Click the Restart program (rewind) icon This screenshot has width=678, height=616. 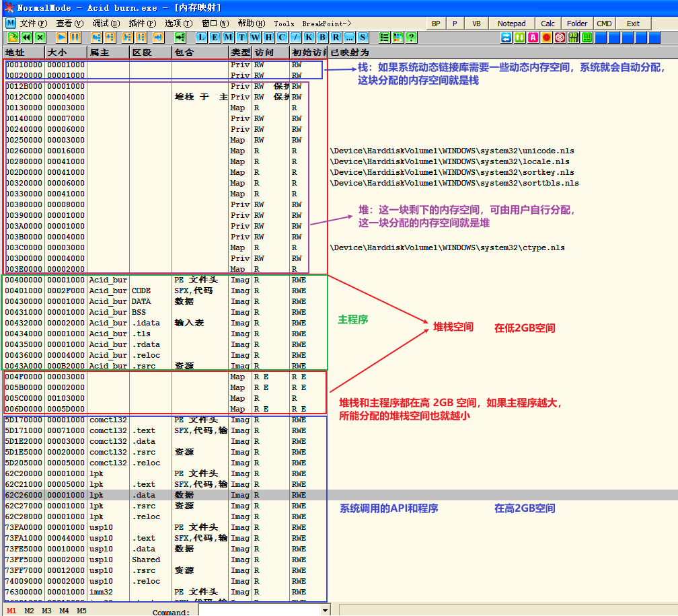pyautogui.click(x=26, y=38)
